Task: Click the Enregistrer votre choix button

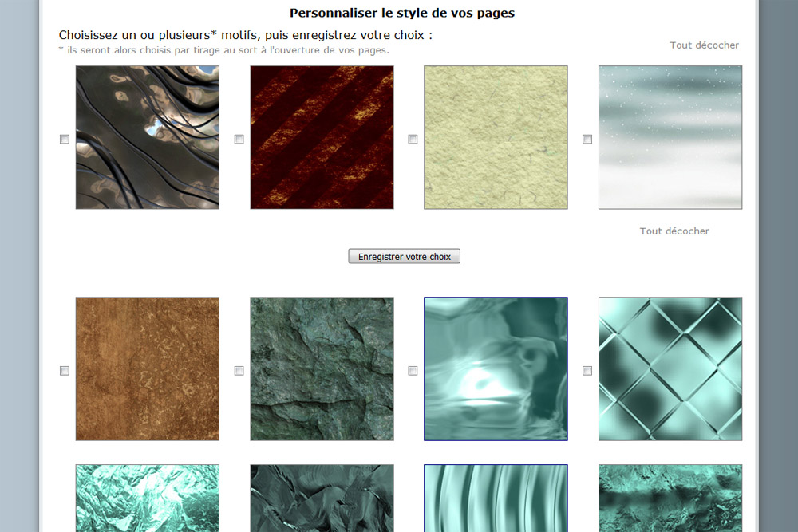Action: click(404, 256)
